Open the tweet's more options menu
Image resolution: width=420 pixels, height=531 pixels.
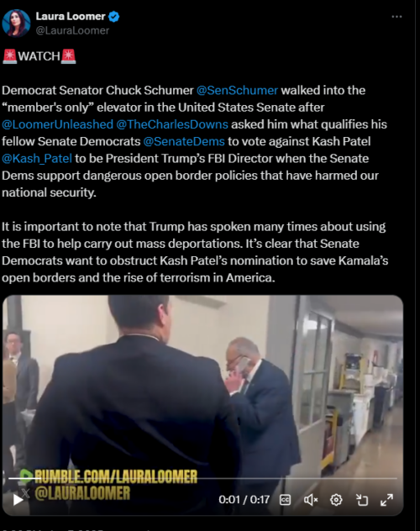tap(396, 17)
